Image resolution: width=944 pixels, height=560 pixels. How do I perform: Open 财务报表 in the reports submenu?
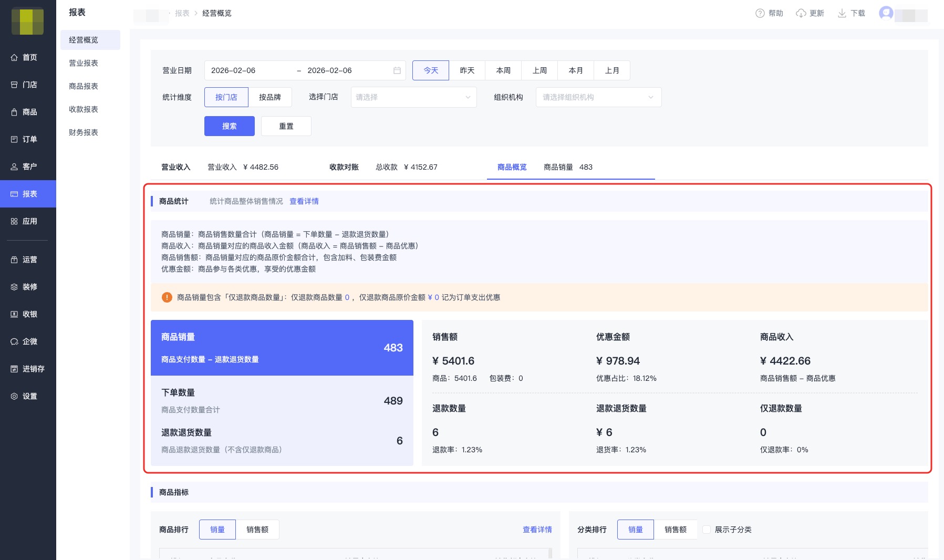tap(84, 132)
